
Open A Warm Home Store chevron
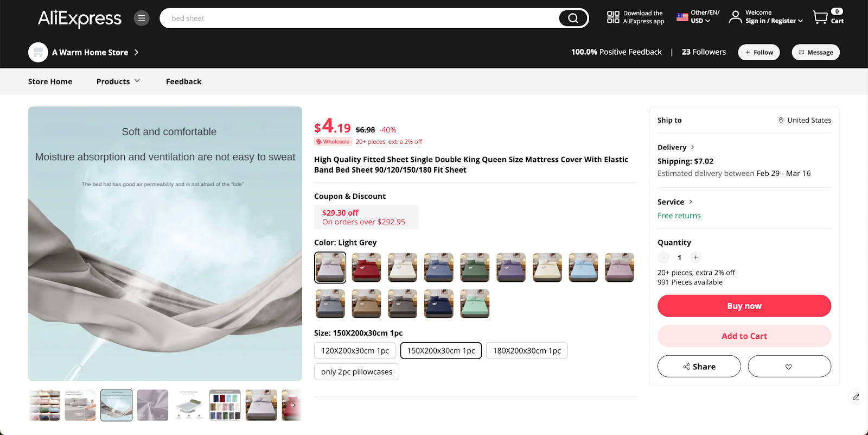pyautogui.click(x=136, y=52)
